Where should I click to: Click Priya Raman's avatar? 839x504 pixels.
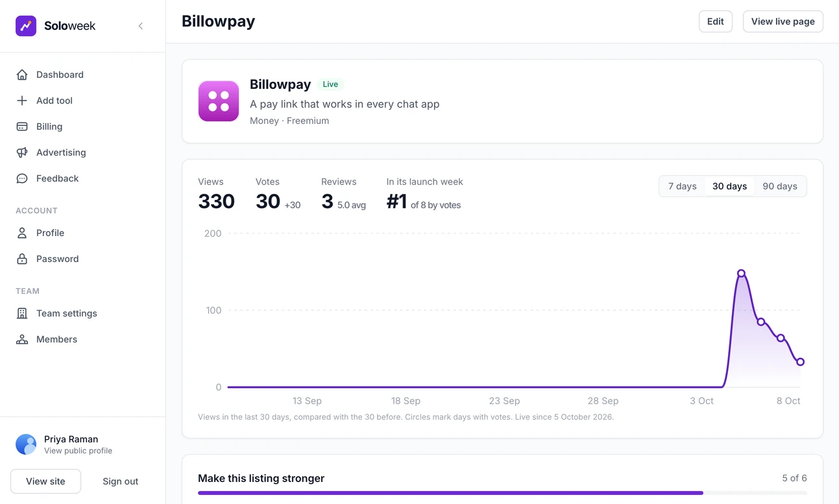tap(26, 444)
